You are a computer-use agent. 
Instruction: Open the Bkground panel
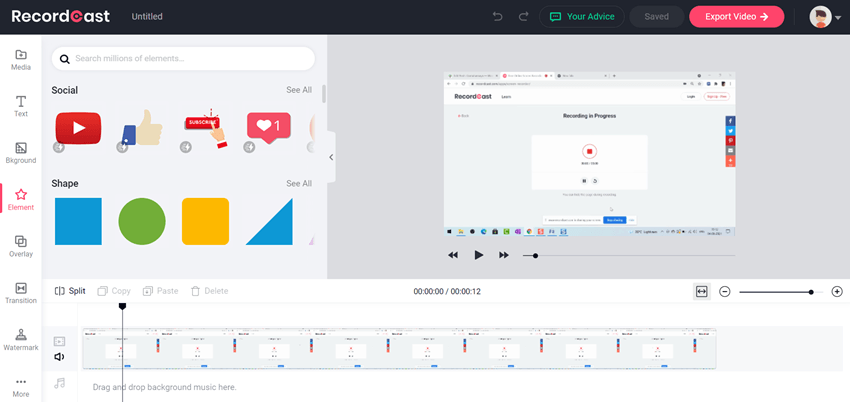pyautogui.click(x=21, y=153)
